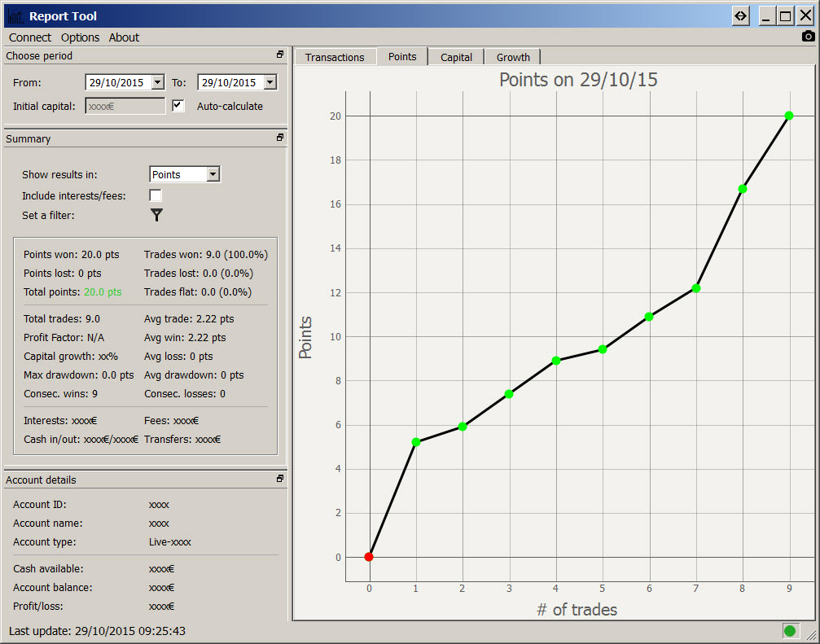This screenshot has height=644, width=820.
Task: Switch to the Growth tab
Action: 513,57
